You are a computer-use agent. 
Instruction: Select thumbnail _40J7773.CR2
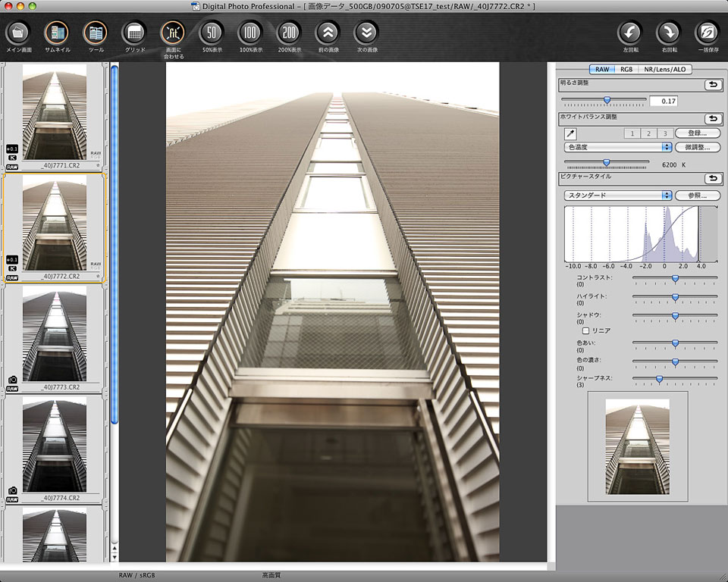pos(55,333)
